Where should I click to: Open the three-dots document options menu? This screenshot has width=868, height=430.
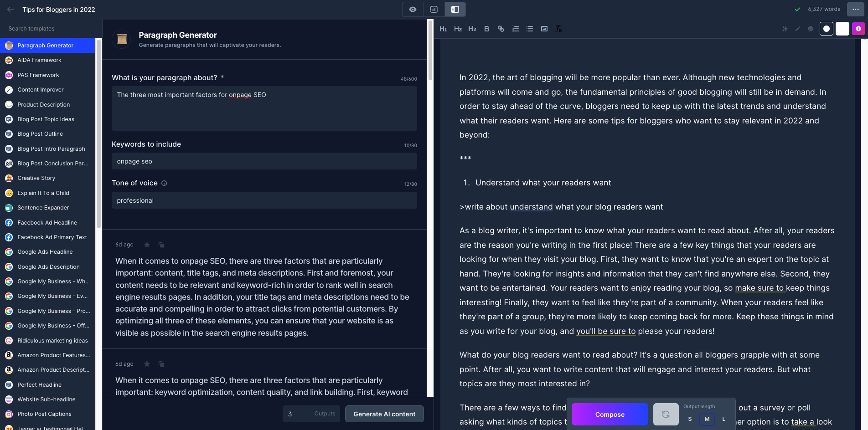tap(855, 9)
